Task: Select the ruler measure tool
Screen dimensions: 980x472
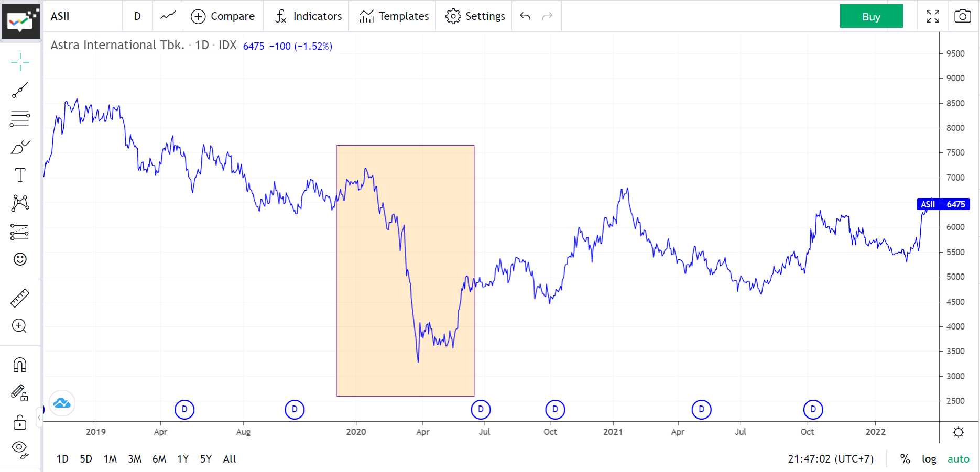Action: [x=20, y=298]
